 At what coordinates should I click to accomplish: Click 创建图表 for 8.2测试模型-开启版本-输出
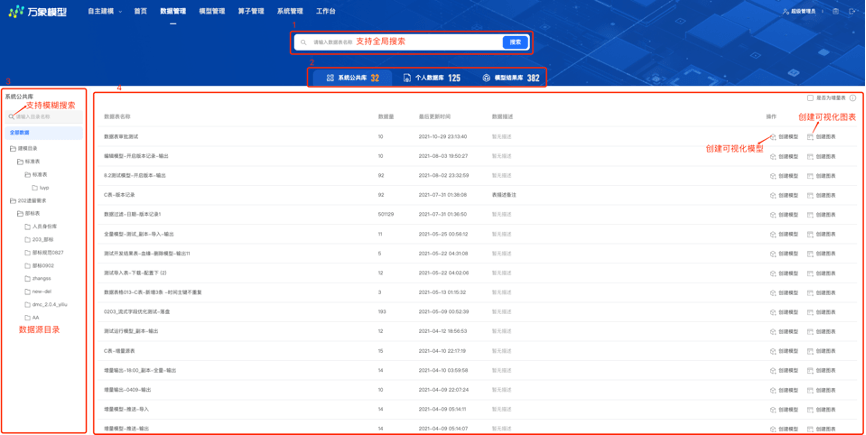click(821, 176)
